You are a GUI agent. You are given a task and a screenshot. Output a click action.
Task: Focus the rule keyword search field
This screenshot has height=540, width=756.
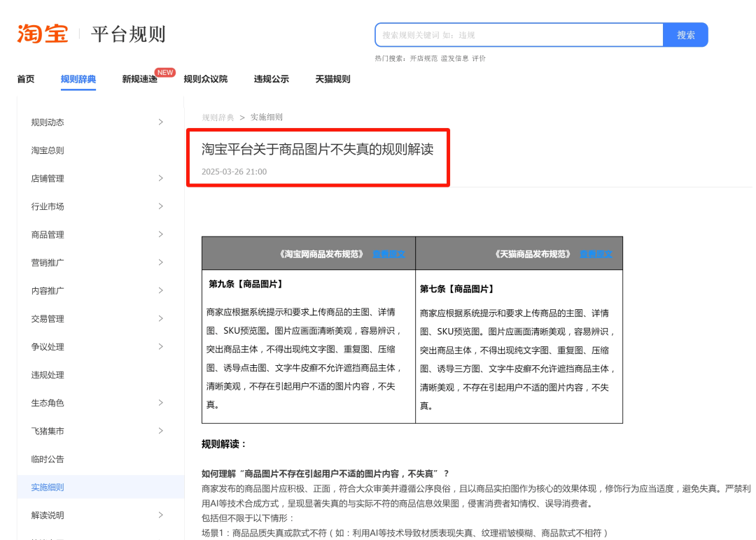tap(519, 35)
